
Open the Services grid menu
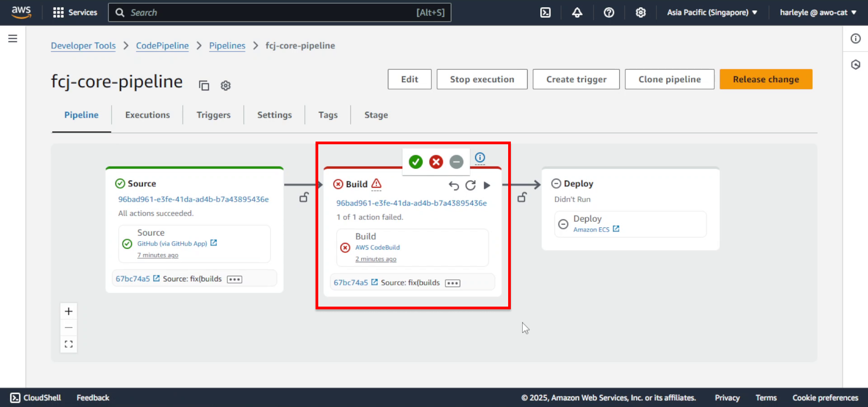click(x=75, y=13)
